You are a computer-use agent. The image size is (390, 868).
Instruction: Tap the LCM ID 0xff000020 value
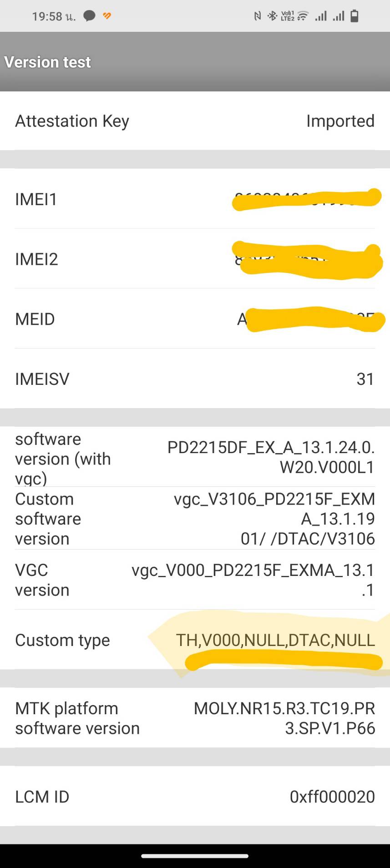[332, 797]
